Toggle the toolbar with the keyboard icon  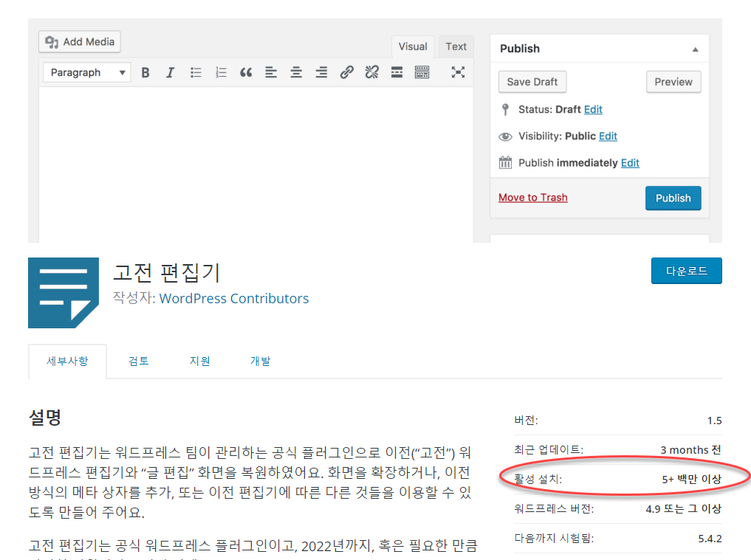(422, 72)
